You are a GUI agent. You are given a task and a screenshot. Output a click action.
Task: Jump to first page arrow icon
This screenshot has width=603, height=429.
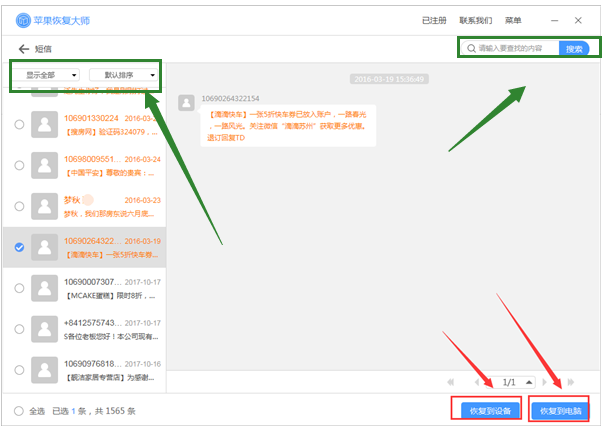click(x=451, y=382)
